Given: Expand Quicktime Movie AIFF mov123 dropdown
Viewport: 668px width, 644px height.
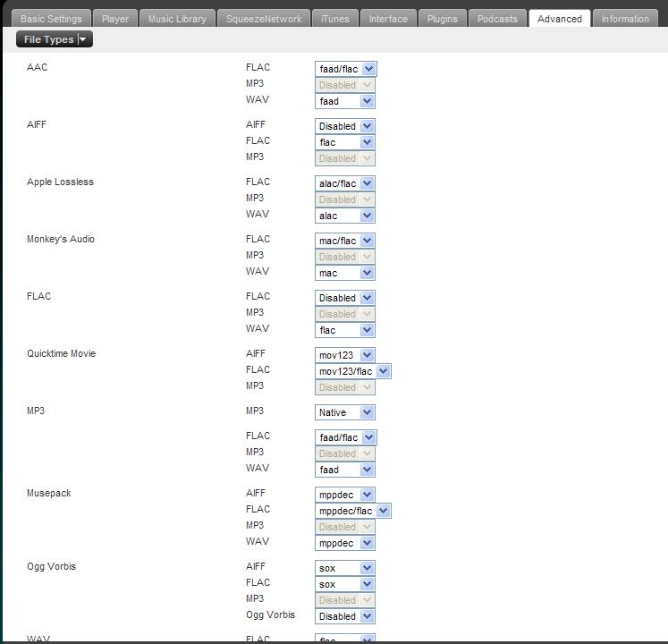Looking at the screenshot, I should coord(344,355).
